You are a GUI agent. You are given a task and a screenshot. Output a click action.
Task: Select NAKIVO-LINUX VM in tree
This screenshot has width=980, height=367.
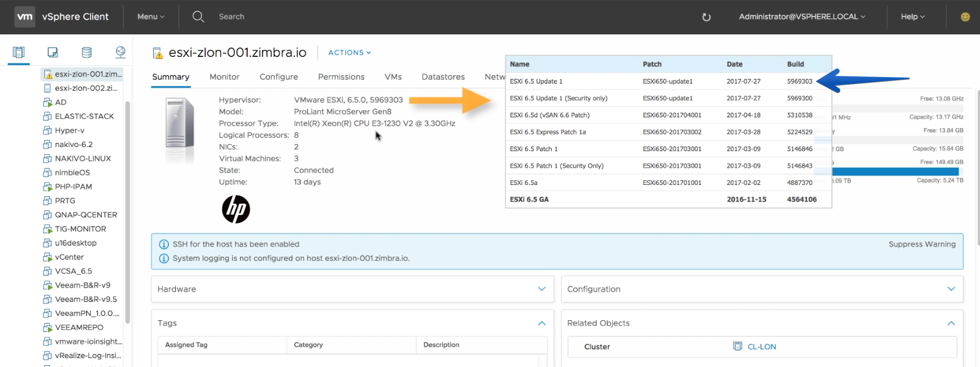pos(82,159)
